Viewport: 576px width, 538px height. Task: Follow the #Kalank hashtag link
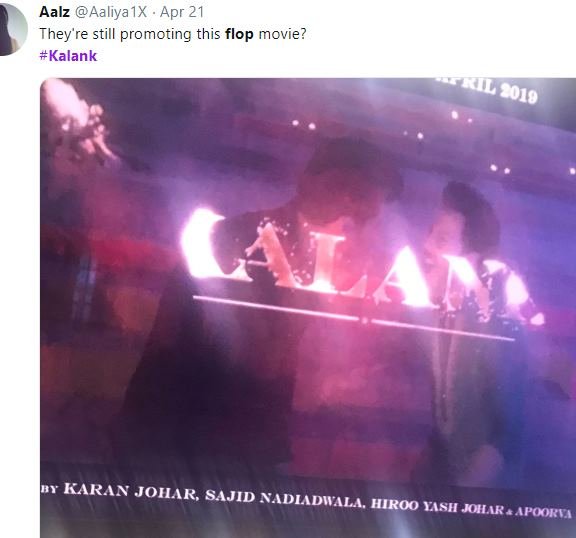click(68, 56)
